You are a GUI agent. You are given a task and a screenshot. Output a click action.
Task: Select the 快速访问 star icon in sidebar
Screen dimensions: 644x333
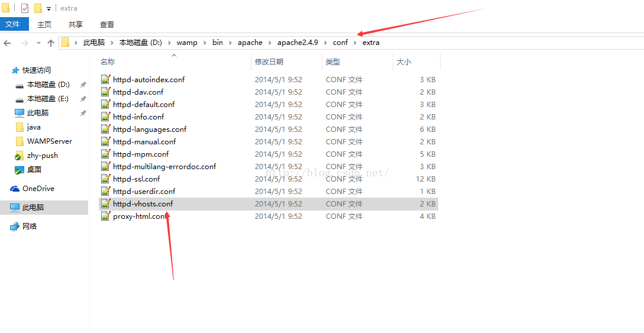15,70
